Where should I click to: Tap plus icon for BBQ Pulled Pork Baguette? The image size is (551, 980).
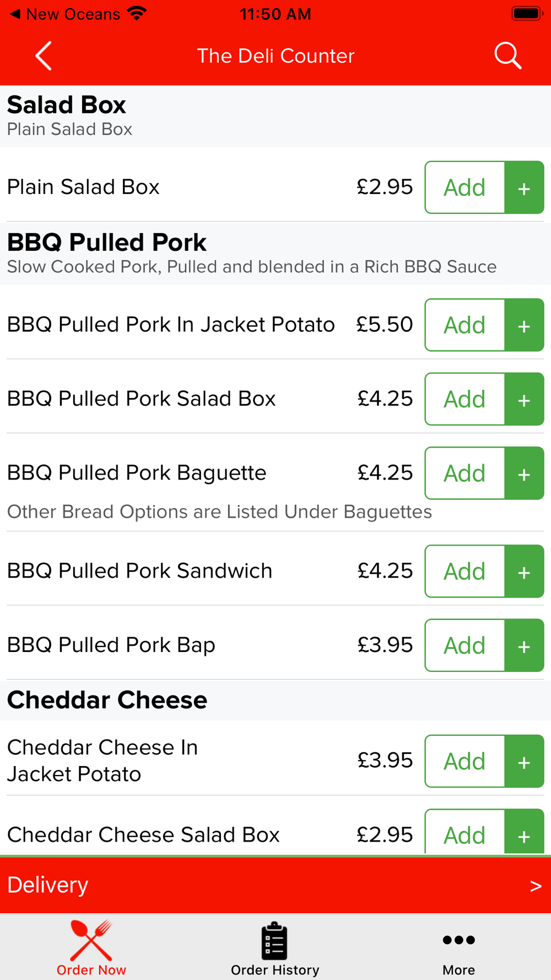[x=524, y=473]
